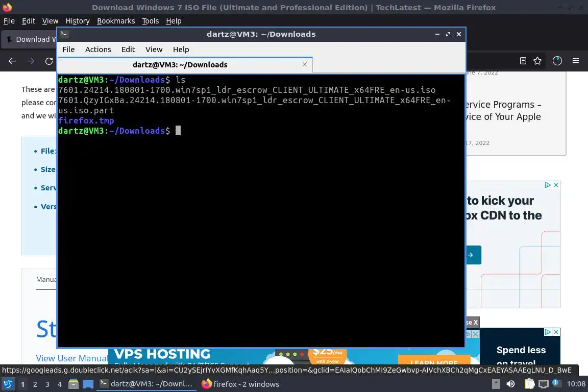Click the ad arrow button
Image resolution: width=588 pixels, height=392 pixels.
(x=473, y=255)
